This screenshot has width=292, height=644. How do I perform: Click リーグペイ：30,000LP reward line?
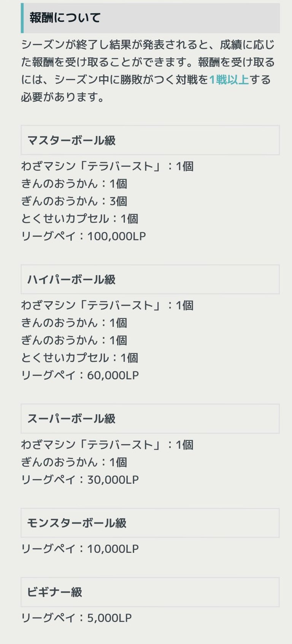[80, 480]
